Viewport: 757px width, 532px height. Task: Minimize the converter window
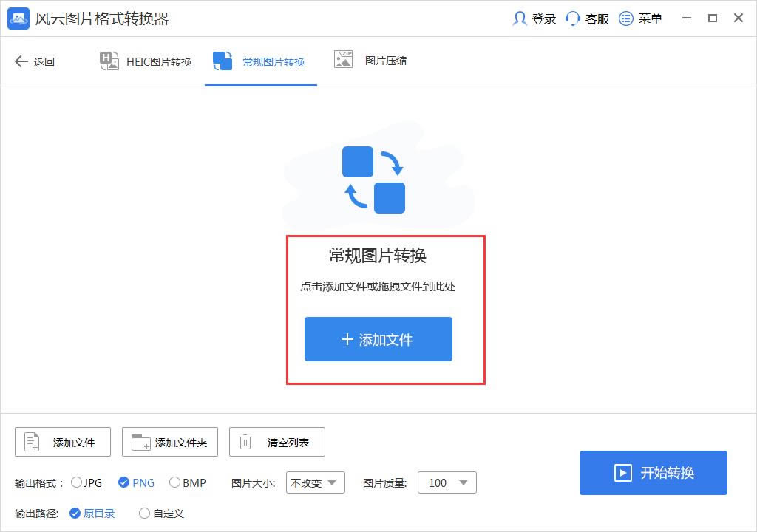click(687, 18)
